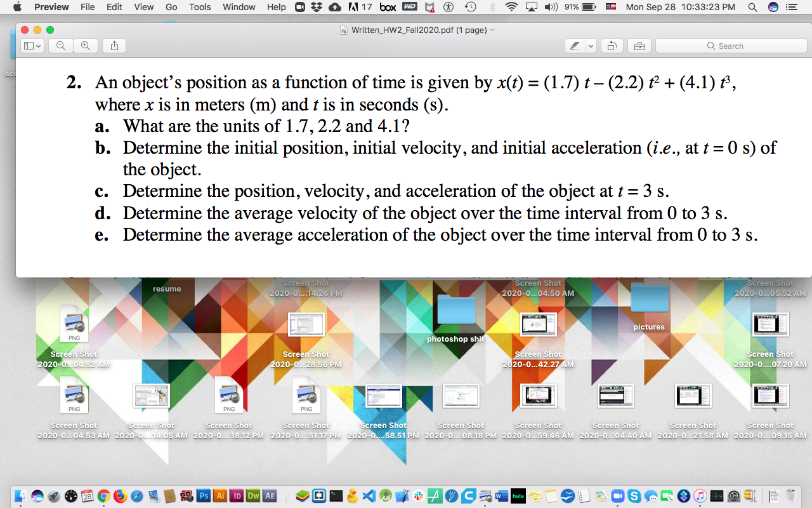Image resolution: width=812 pixels, height=508 pixels.
Task: Click the Share button in Preview's toolbar
Action: pyautogui.click(x=114, y=46)
